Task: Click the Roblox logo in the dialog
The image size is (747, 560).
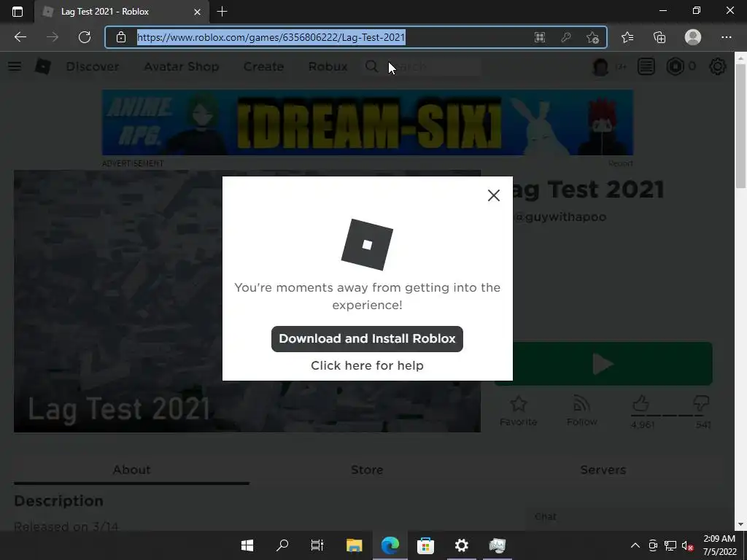Action: click(367, 245)
